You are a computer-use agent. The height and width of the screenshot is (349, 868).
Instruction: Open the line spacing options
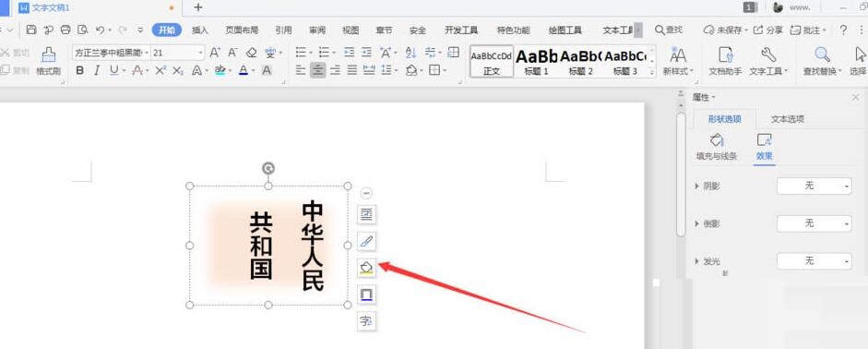click(386, 70)
